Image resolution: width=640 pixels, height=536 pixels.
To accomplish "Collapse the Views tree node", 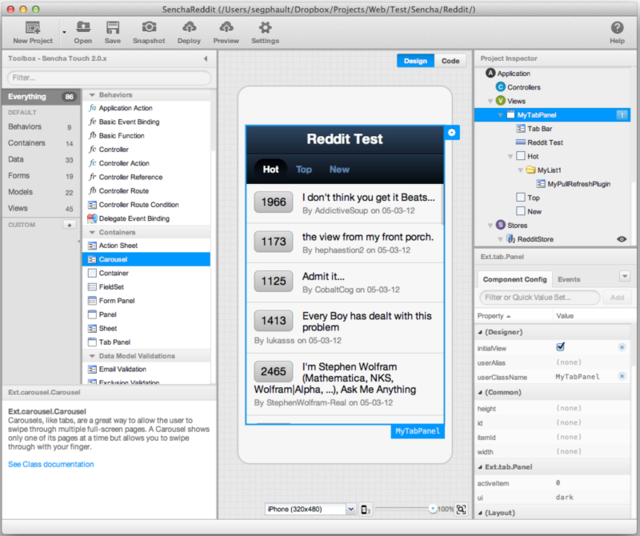I will point(490,101).
